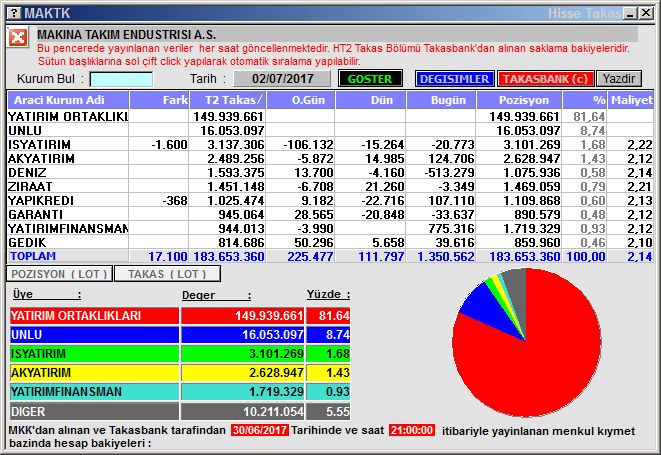This screenshot has width=661, height=455.
Task: Click the Dün column header
Action: [370, 100]
